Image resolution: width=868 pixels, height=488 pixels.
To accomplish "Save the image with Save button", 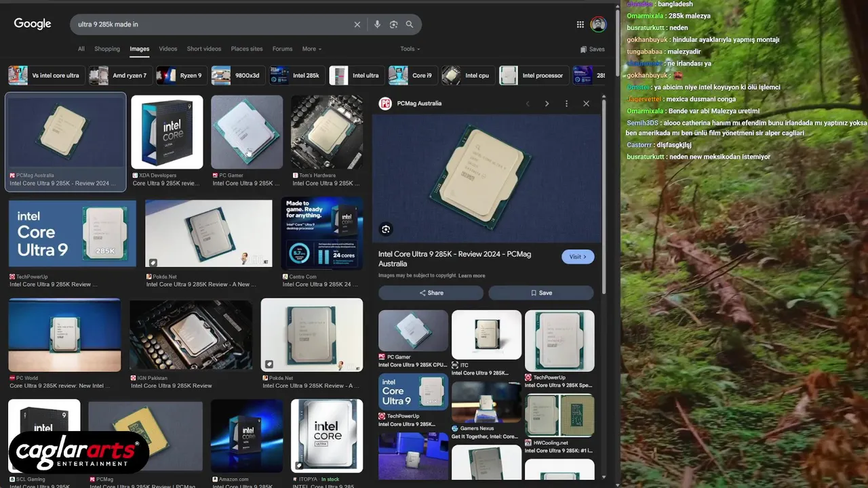I will [x=541, y=293].
